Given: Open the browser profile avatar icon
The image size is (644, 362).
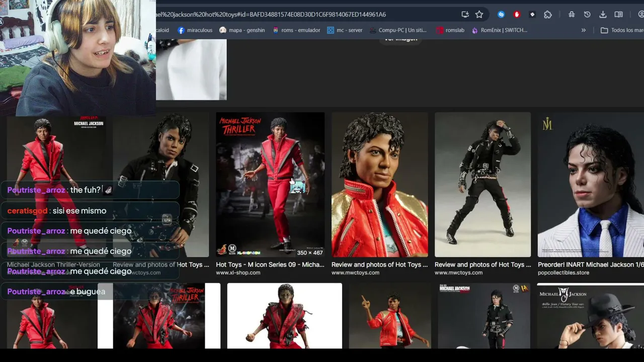Looking at the screenshot, I should [640, 15].
